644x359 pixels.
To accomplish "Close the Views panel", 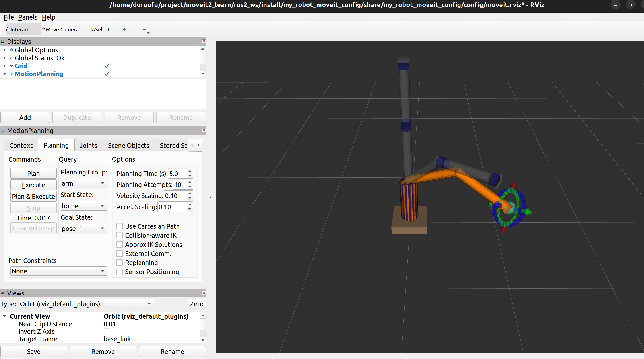I will point(204,293).
